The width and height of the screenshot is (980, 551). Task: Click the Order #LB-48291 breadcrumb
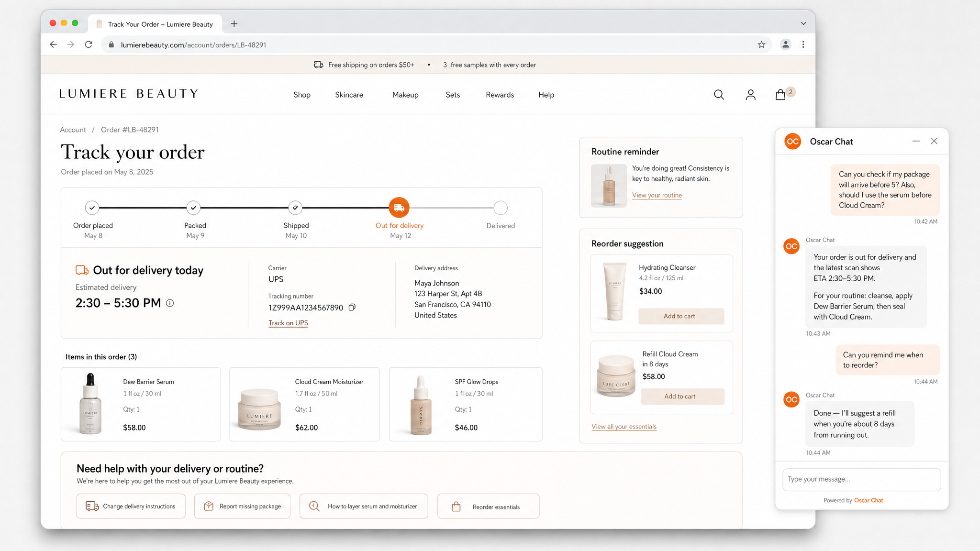130,130
